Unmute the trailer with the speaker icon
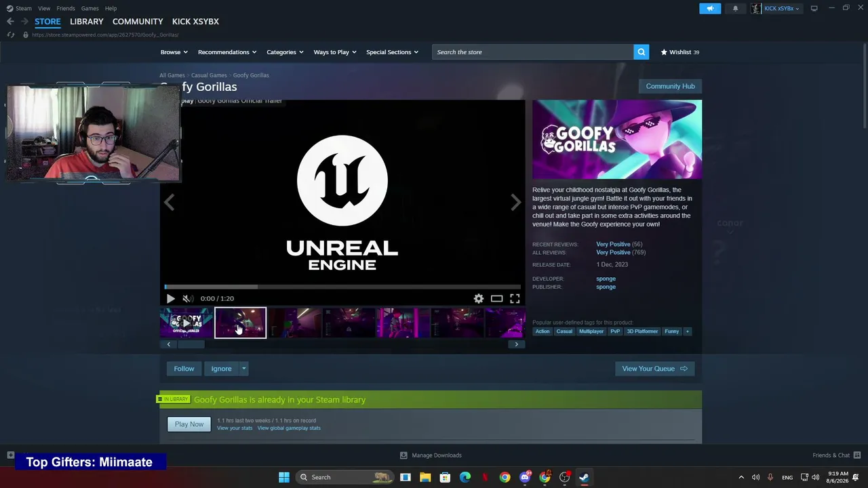This screenshot has width=868, height=488. (x=188, y=298)
